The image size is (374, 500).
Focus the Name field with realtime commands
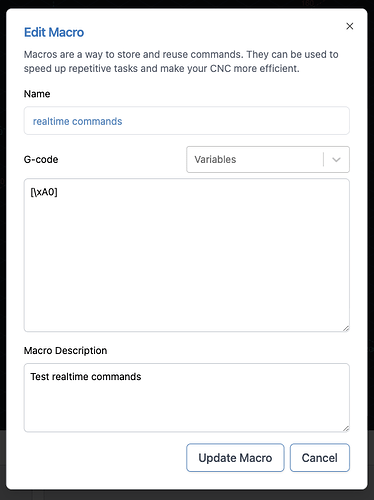coord(187,121)
